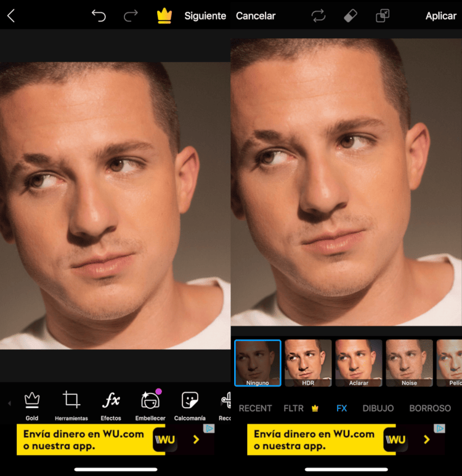Tap the repeat arrows icon beside Cancelar
Screen dimensions: 462x476
[318, 16]
